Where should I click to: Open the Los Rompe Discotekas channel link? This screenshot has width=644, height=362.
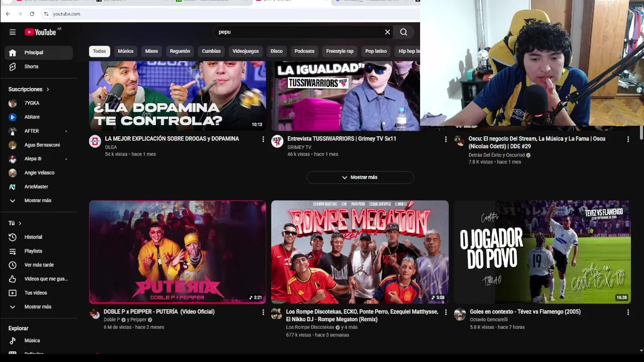coord(310,327)
